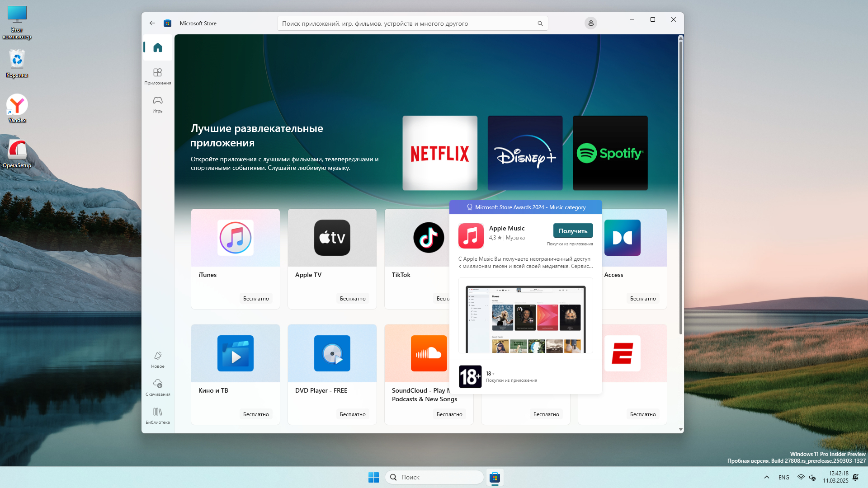This screenshot has height=488, width=868.
Task: Open the Приложения section in sidebar
Action: [x=157, y=75]
